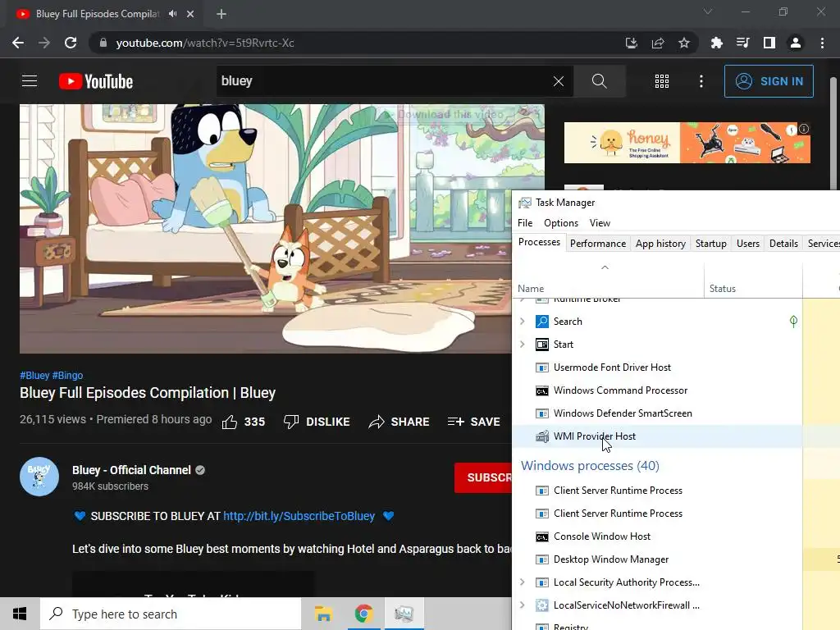Expand LocalServiceNoNetworkFirewall row
Image resolution: width=840 pixels, height=630 pixels.
[523, 605]
